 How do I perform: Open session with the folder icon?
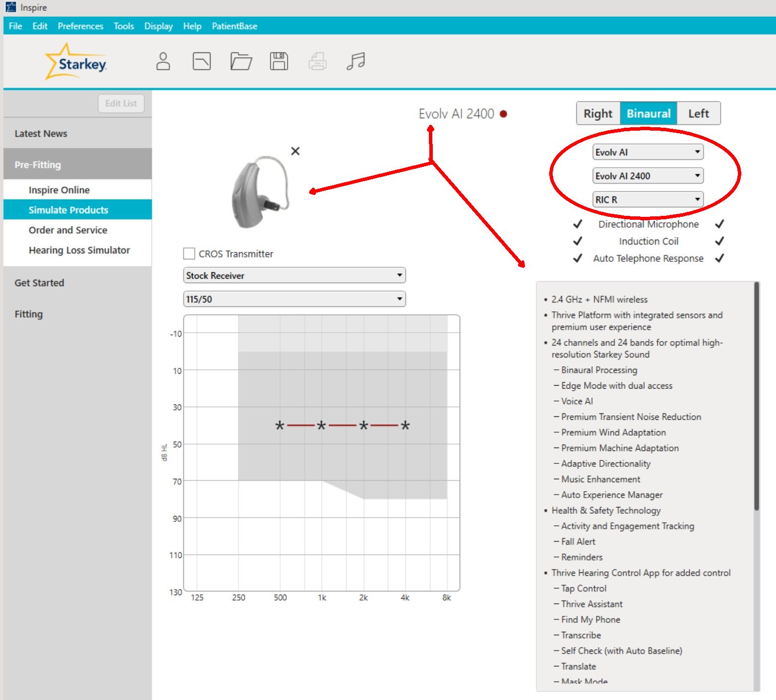241,61
